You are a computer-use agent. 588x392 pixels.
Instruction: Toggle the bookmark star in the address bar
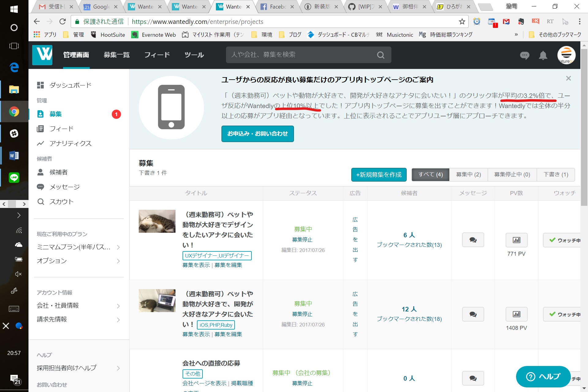click(x=462, y=21)
